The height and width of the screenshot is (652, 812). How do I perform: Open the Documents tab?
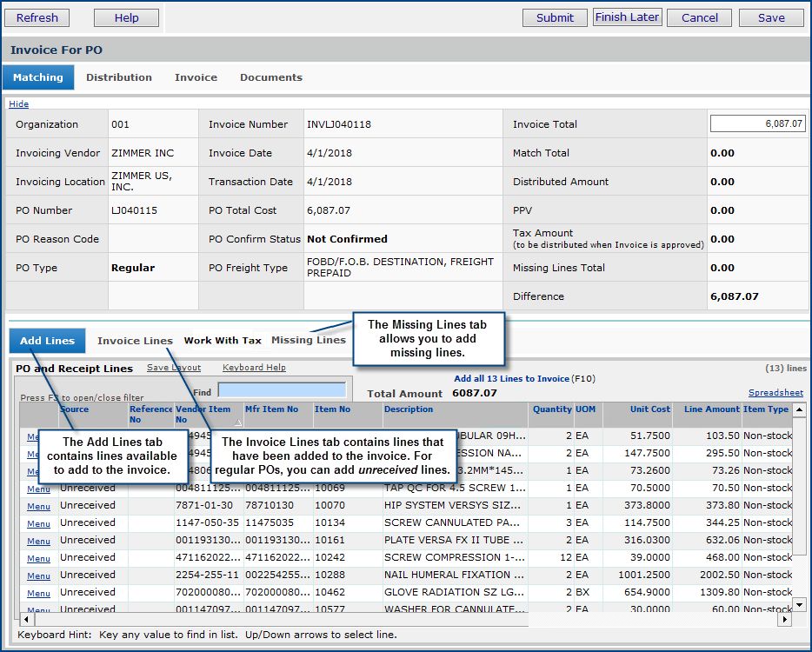[271, 77]
